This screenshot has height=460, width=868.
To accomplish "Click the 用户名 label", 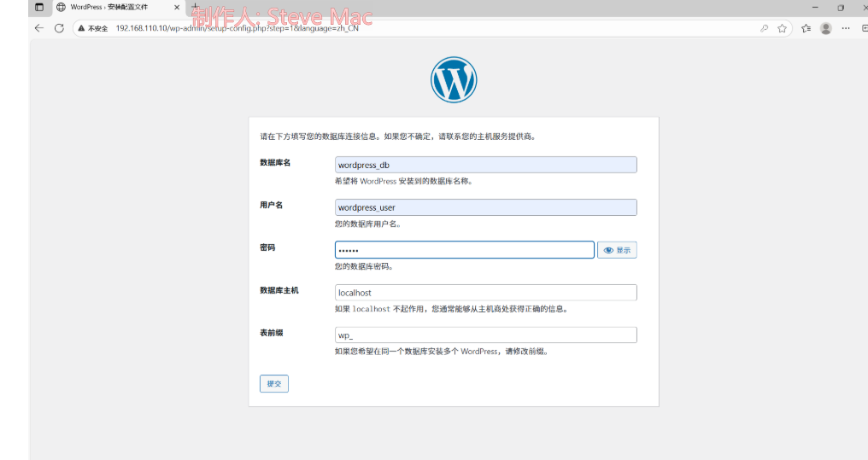I will coord(272,205).
